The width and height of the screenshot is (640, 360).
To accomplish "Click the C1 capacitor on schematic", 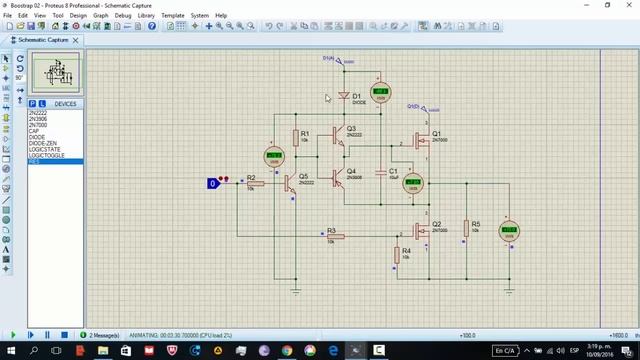I will pyautogui.click(x=381, y=173).
